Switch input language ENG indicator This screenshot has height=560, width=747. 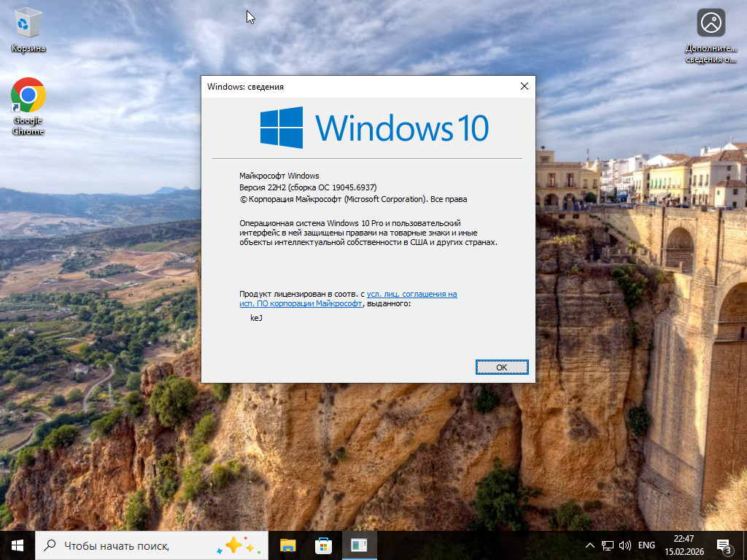(646, 545)
